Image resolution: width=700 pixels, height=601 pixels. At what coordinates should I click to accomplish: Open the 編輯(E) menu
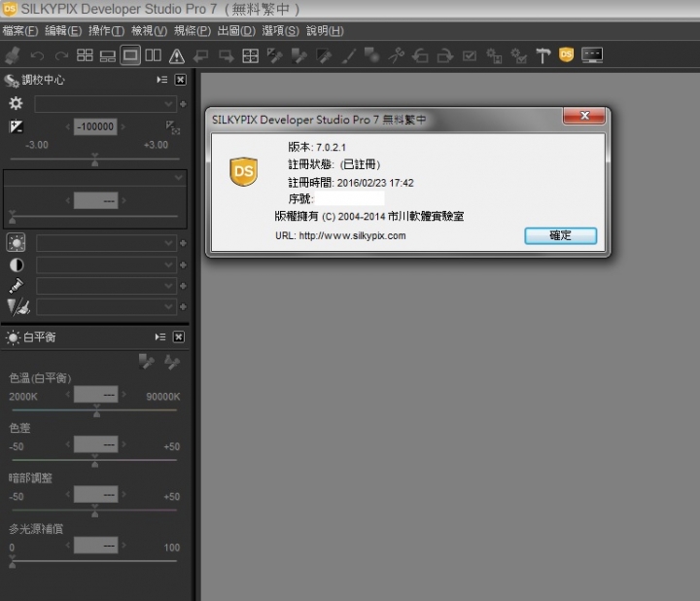[63, 31]
